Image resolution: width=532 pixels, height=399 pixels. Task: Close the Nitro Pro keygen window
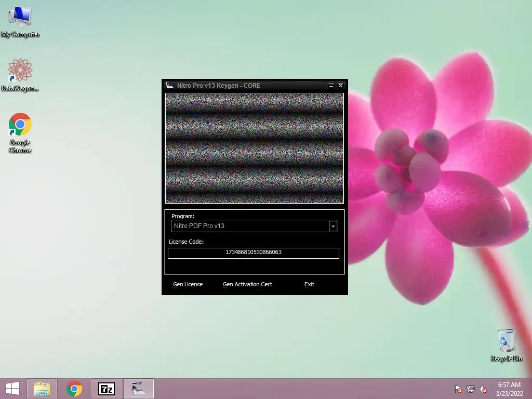coord(340,85)
